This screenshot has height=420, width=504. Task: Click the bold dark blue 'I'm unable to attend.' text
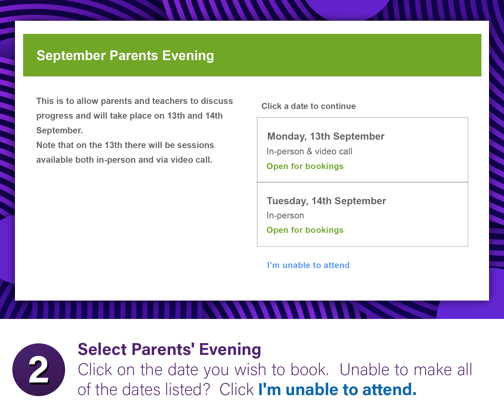(x=337, y=389)
